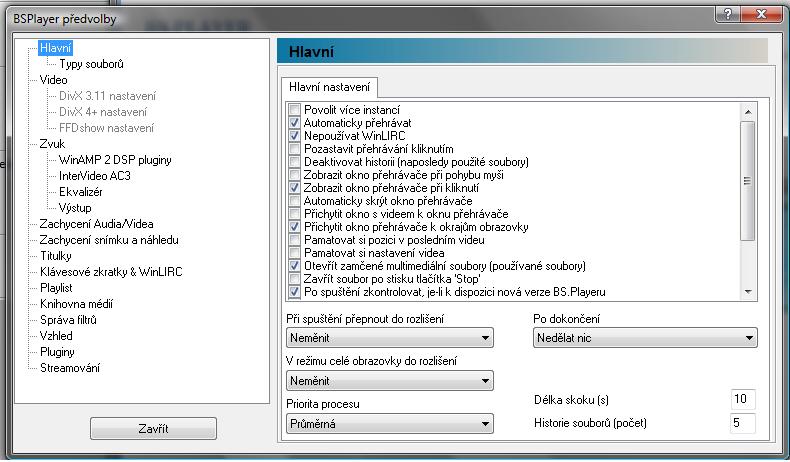Image resolution: width=790 pixels, height=462 pixels.
Task: Select Zachycení snímku a náhledu
Action: 109,240
